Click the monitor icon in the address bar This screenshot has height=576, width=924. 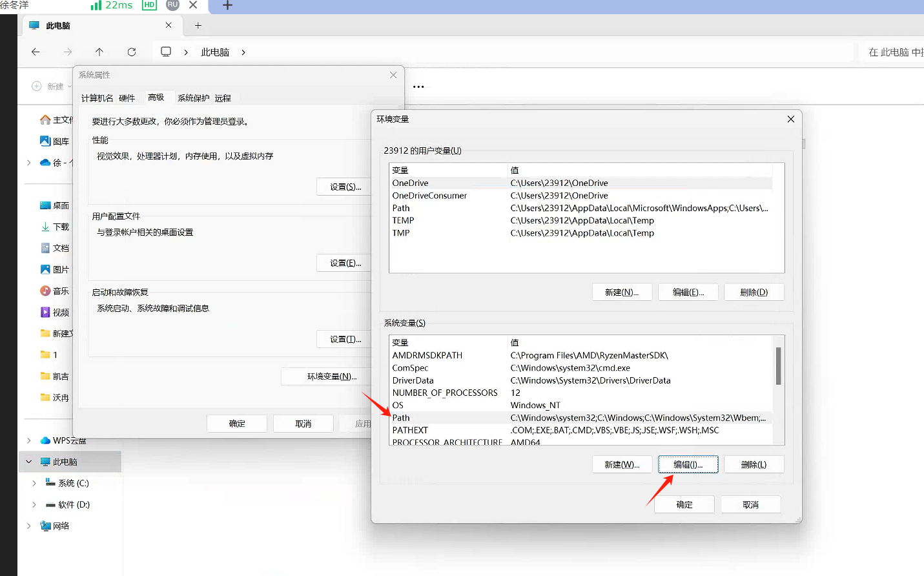click(166, 52)
